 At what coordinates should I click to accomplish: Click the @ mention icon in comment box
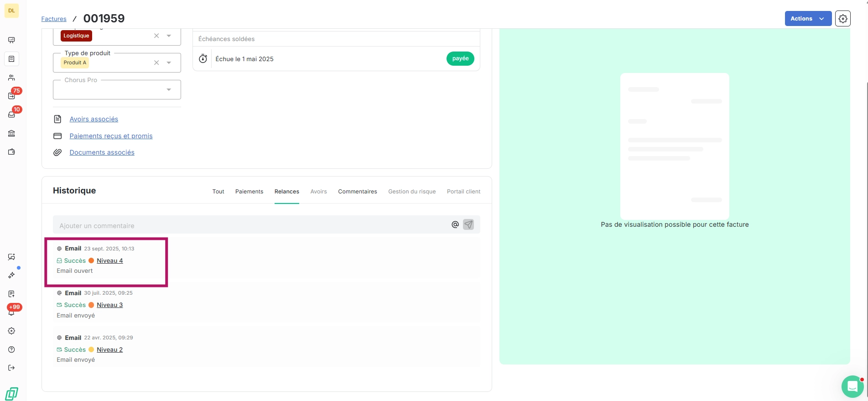pos(455,224)
